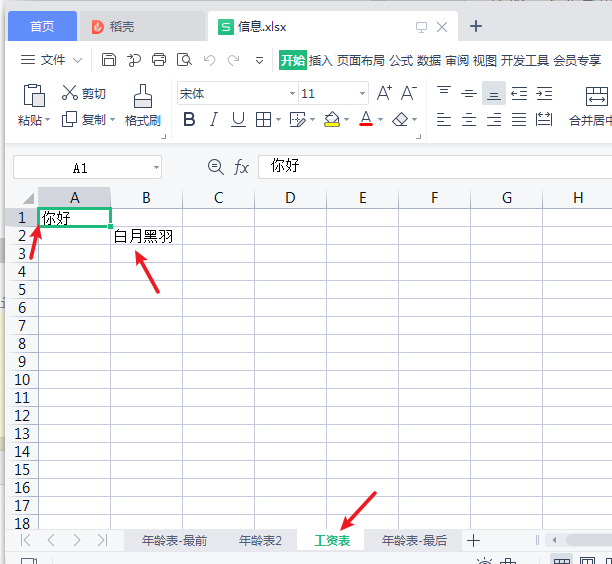Click the distributed alignment icon

pos(544,119)
